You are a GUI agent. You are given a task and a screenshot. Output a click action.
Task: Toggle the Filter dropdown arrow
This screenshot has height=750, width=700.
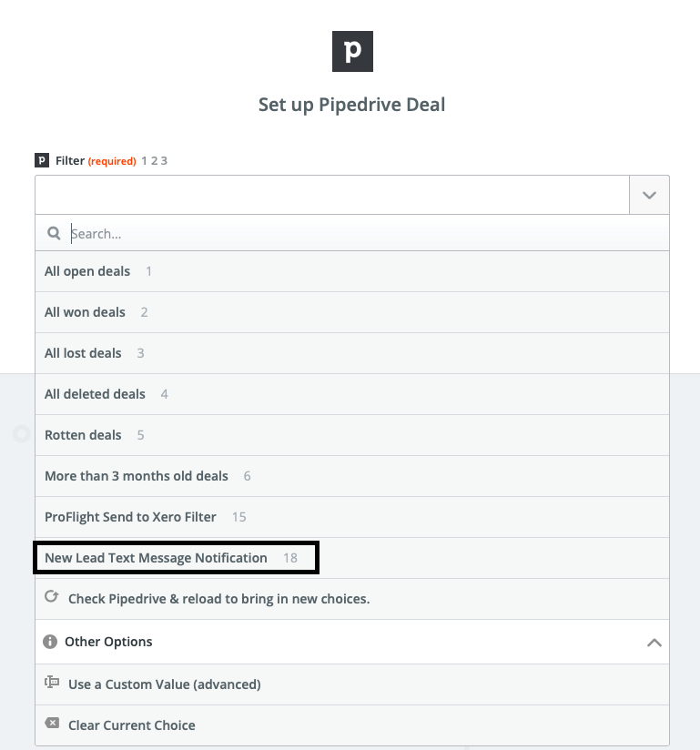pos(649,196)
